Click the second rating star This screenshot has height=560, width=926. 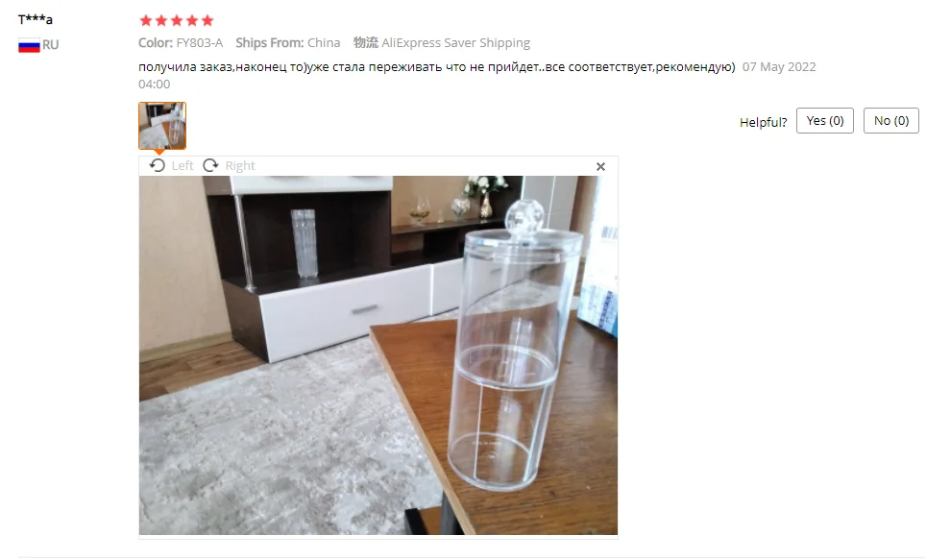click(x=161, y=21)
